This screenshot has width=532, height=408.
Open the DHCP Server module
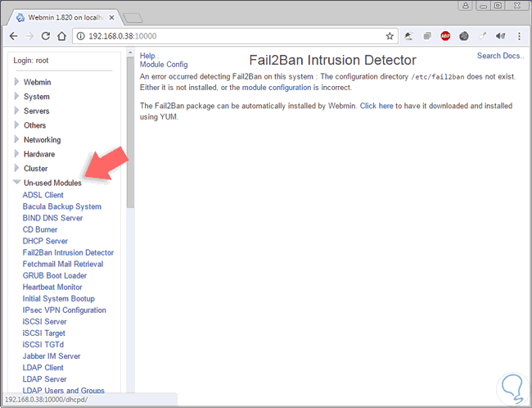(45, 241)
